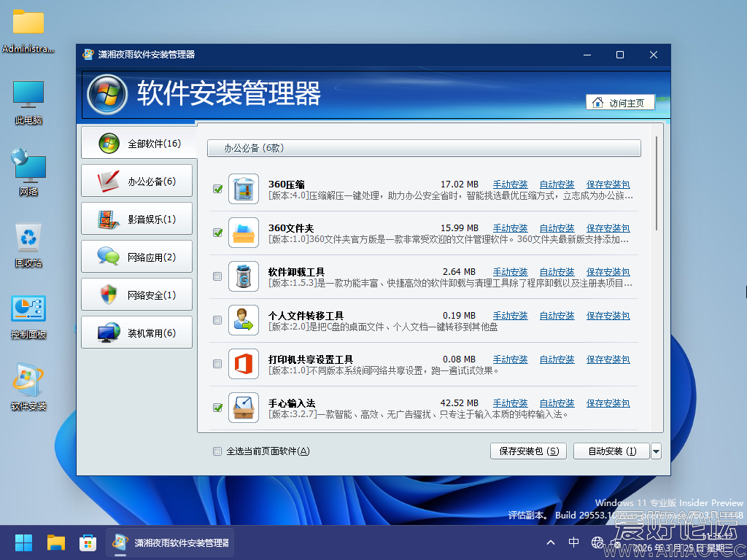The image size is (747, 560).
Task: Open the Administrator folder on desktop
Action: (28, 31)
